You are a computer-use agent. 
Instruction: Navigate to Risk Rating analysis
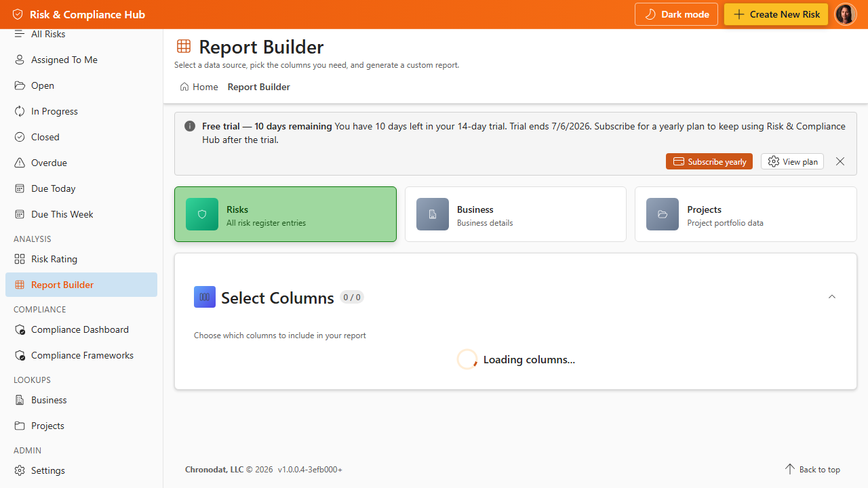[81, 259]
